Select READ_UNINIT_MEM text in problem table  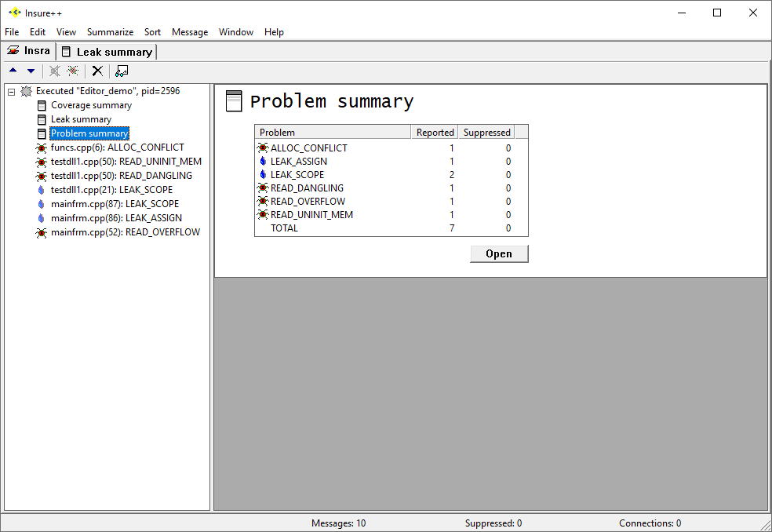point(311,214)
